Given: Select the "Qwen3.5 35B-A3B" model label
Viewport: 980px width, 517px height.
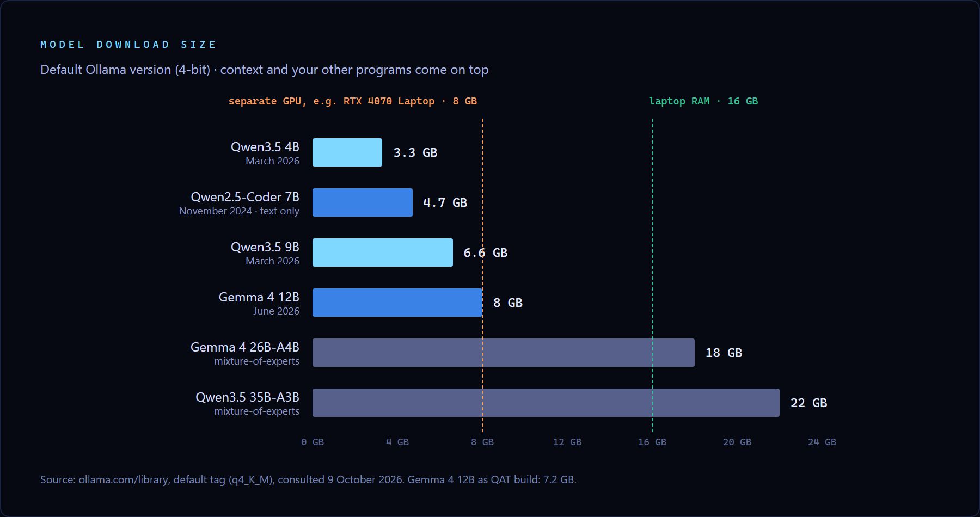Looking at the screenshot, I should coord(248,397).
